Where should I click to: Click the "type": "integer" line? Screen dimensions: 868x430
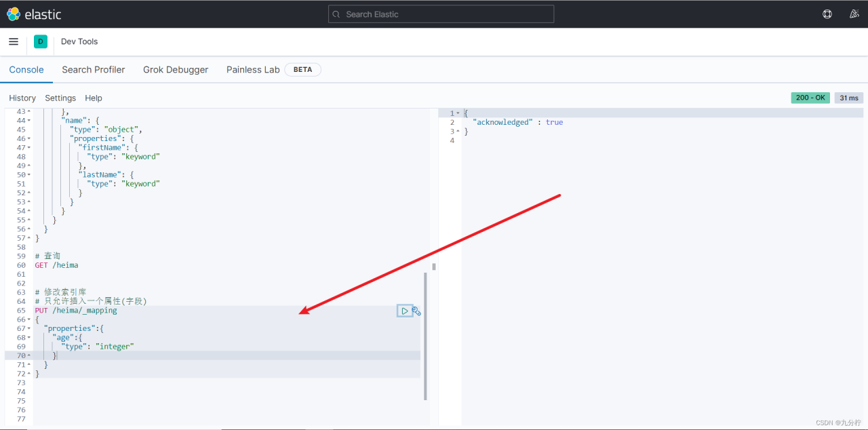click(x=98, y=347)
